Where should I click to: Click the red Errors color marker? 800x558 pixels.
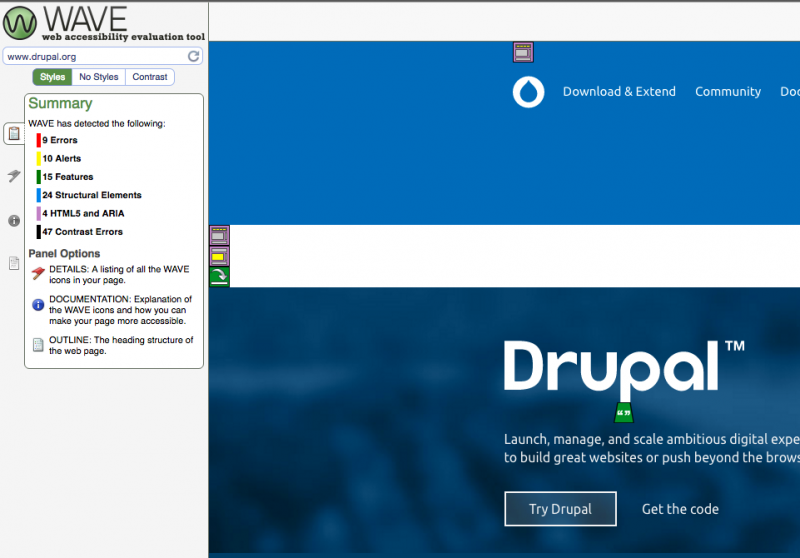click(x=39, y=140)
